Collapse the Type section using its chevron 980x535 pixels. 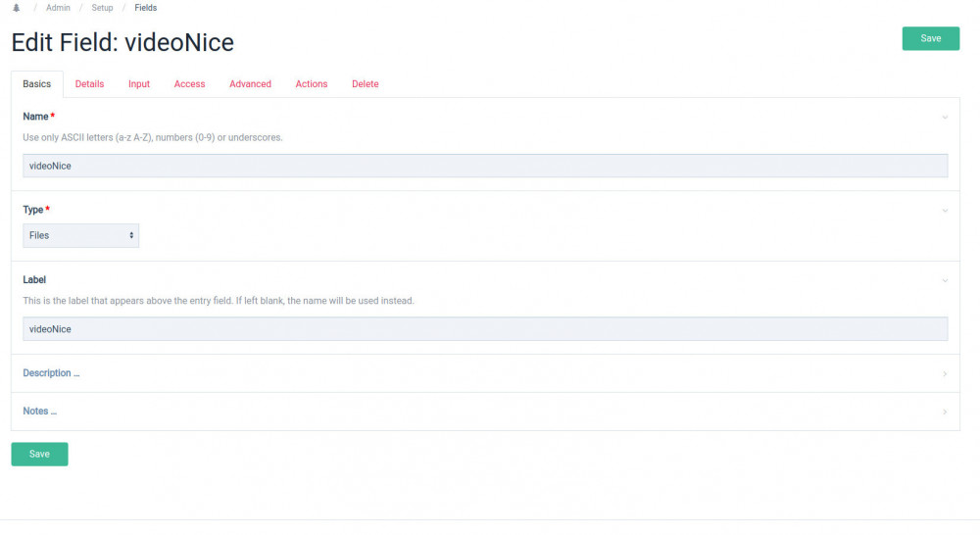click(945, 211)
